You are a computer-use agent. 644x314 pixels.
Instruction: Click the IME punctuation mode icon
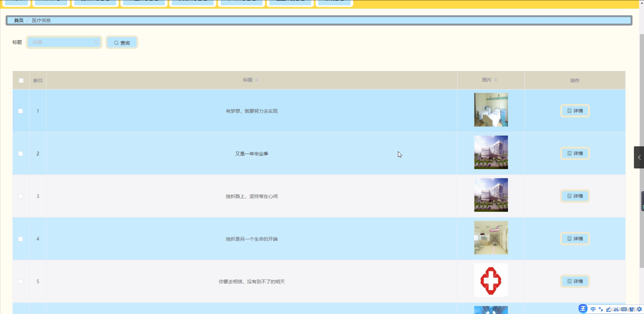coord(601,309)
